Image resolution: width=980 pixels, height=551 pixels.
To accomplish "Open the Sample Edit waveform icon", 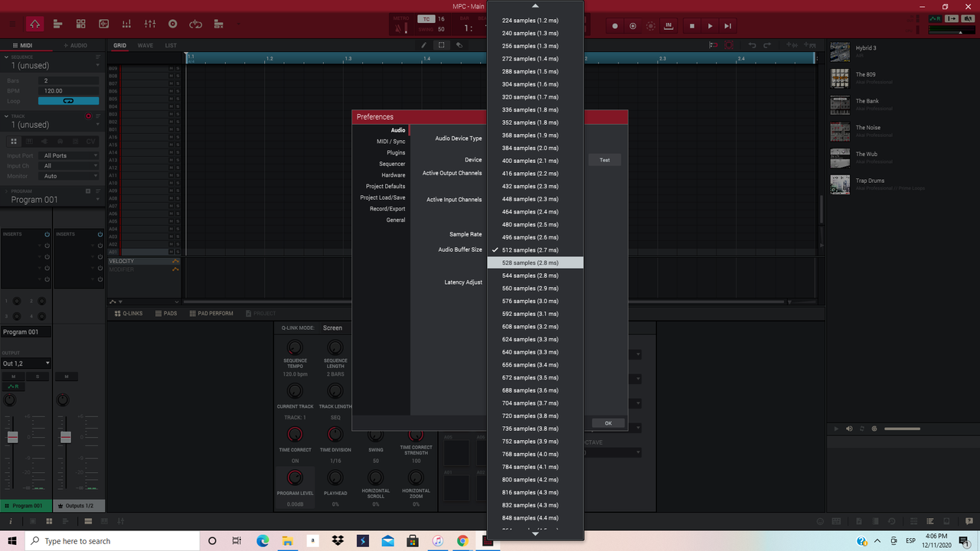I will [104, 25].
